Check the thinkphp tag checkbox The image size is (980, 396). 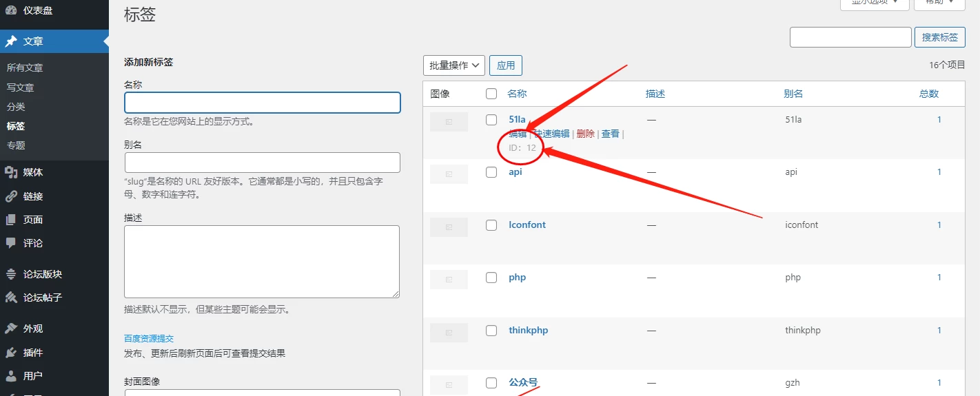491,331
